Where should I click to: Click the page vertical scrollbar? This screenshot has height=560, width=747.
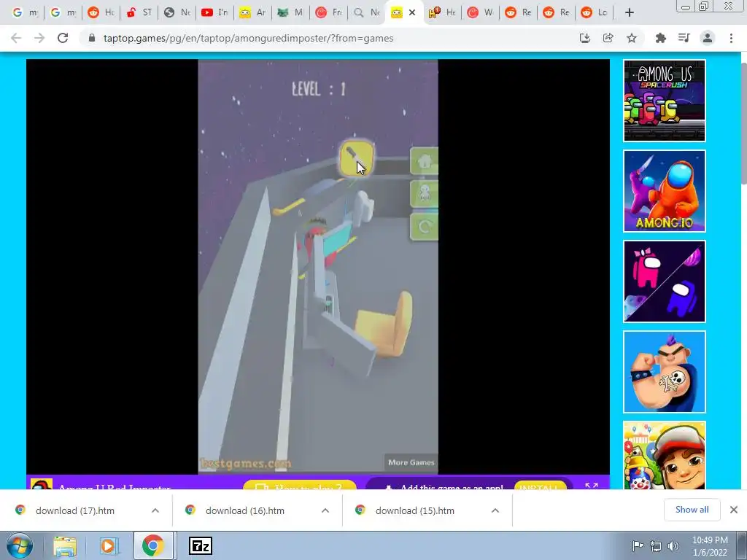(x=743, y=122)
